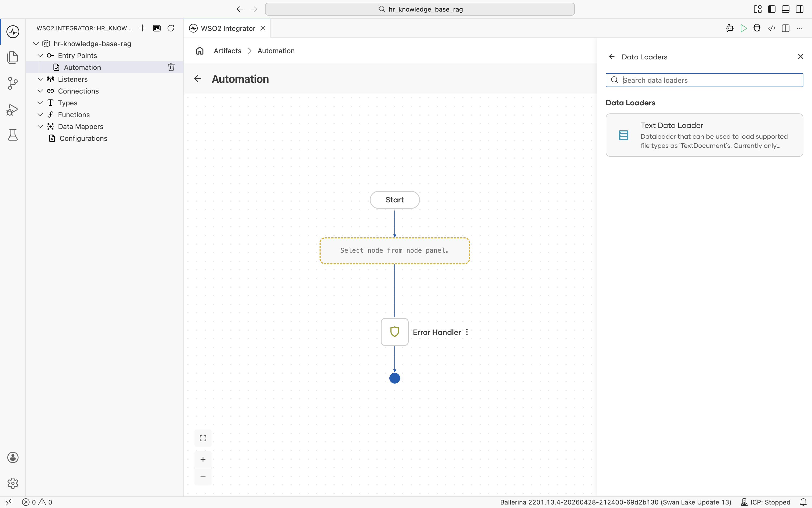Open the Source Control view
Screen dimensions: 812x508
[13, 83]
